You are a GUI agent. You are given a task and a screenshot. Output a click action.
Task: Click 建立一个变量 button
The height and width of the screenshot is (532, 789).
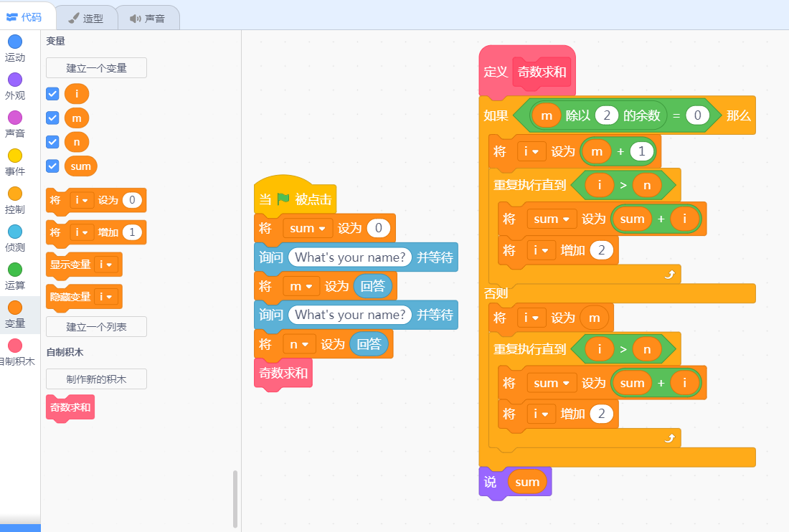(96, 68)
